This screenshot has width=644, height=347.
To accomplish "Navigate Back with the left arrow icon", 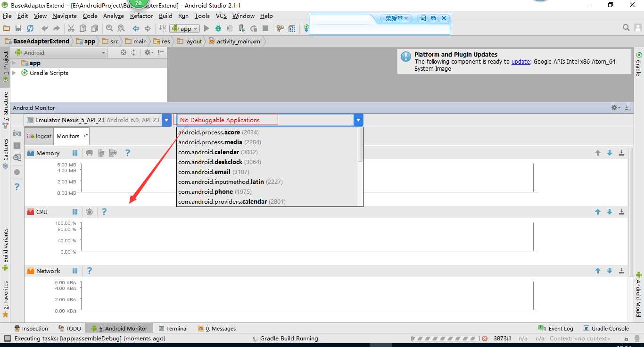I will (x=136, y=28).
